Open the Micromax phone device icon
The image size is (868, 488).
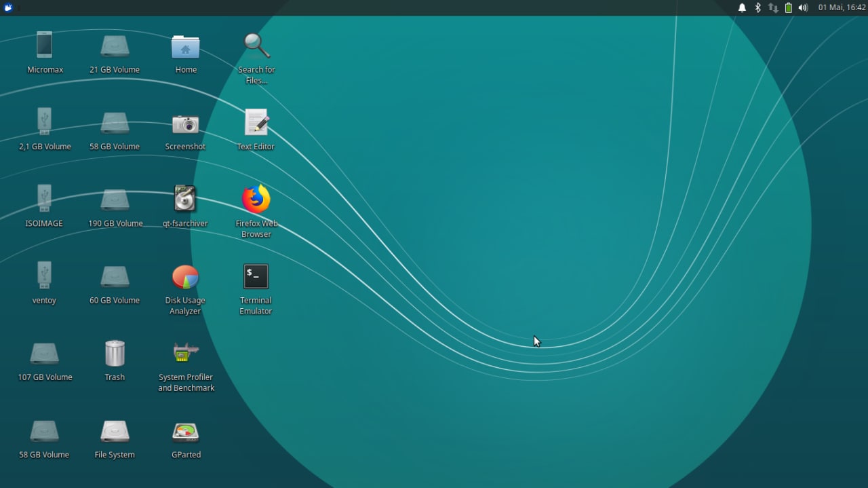pos(44,45)
